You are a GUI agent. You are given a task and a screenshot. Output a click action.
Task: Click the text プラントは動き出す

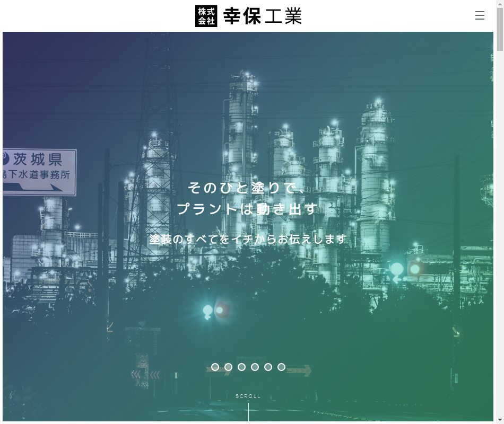pos(247,209)
